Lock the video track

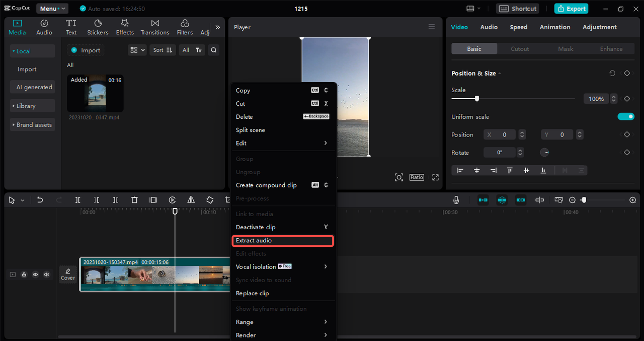tap(24, 275)
